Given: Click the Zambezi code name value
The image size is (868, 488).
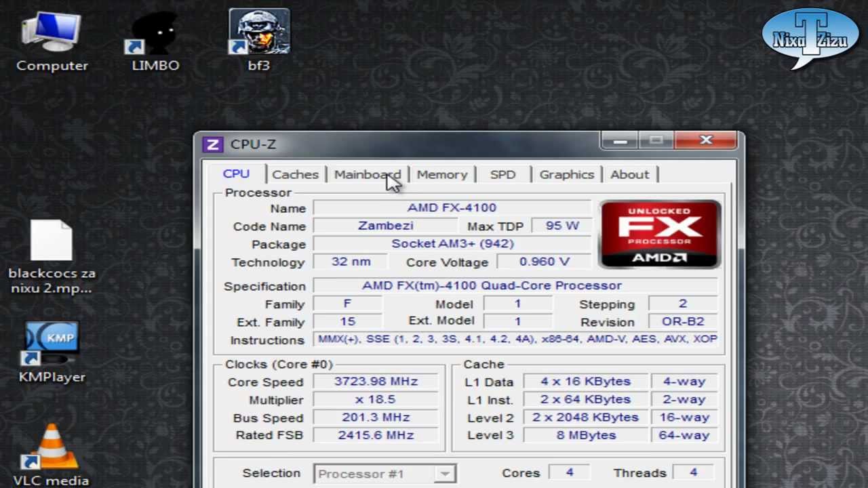Looking at the screenshot, I should pos(385,226).
